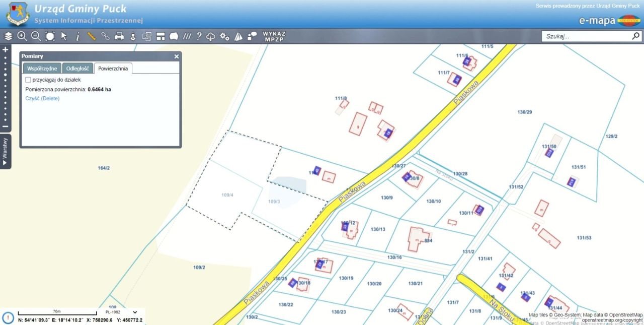The width and height of the screenshot is (644, 325).
Task: Click the help question mark icon
Action: click(x=199, y=36)
